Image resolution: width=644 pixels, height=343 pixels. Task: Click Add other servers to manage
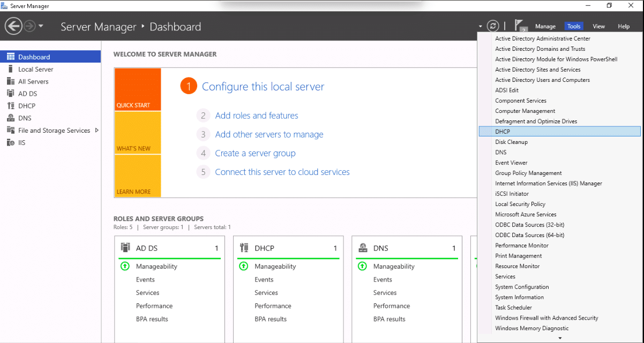269,134
